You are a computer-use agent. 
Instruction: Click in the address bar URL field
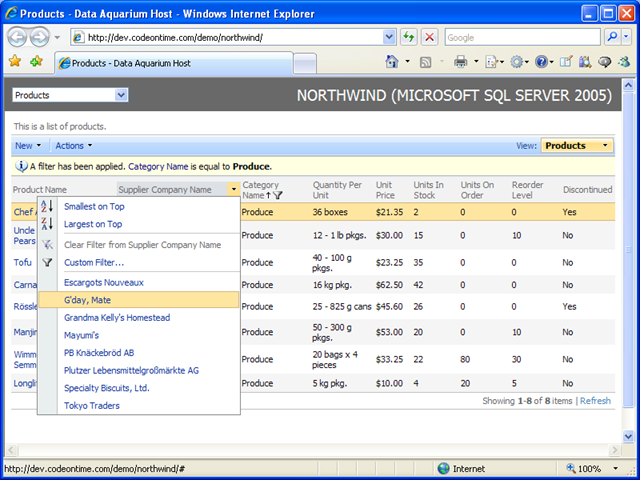tap(235, 38)
